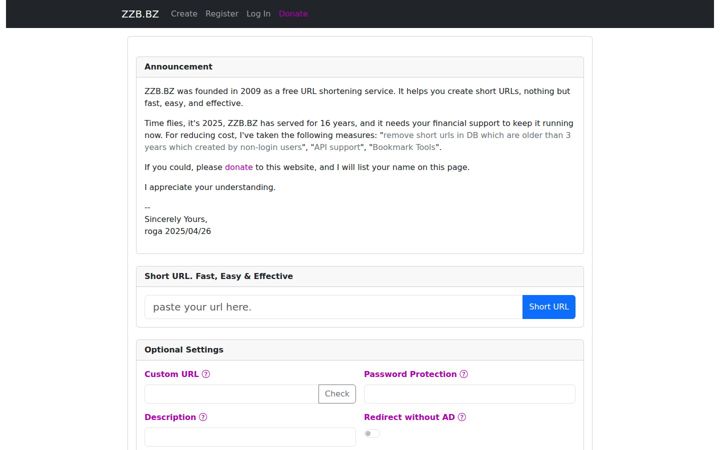Viewport: 720px width, 450px height.
Task: Click heading Short URL. Fast, Easy & Effective
Action: 219,276
